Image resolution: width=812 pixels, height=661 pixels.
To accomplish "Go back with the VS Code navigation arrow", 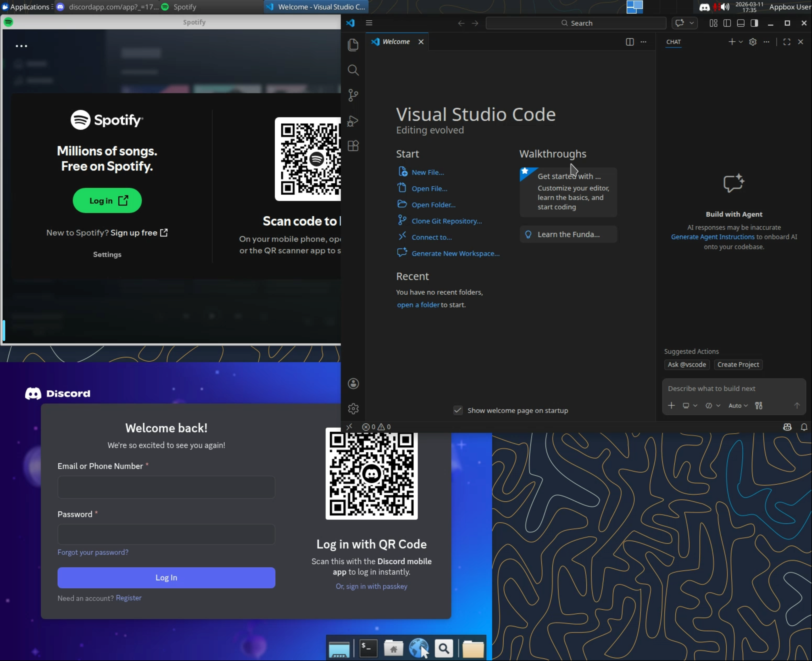I will click(x=461, y=23).
